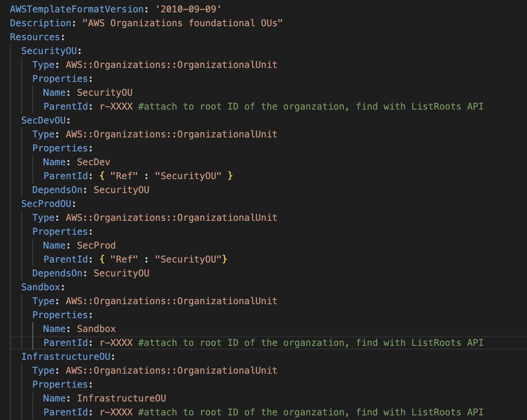
Task: Click the "SecurityOU" reference in SecDevOU's ParentId
Action: pyautogui.click(x=188, y=176)
